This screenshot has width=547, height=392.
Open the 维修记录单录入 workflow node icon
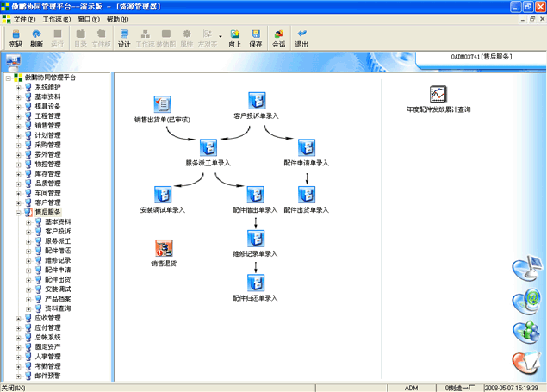coord(256,239)
